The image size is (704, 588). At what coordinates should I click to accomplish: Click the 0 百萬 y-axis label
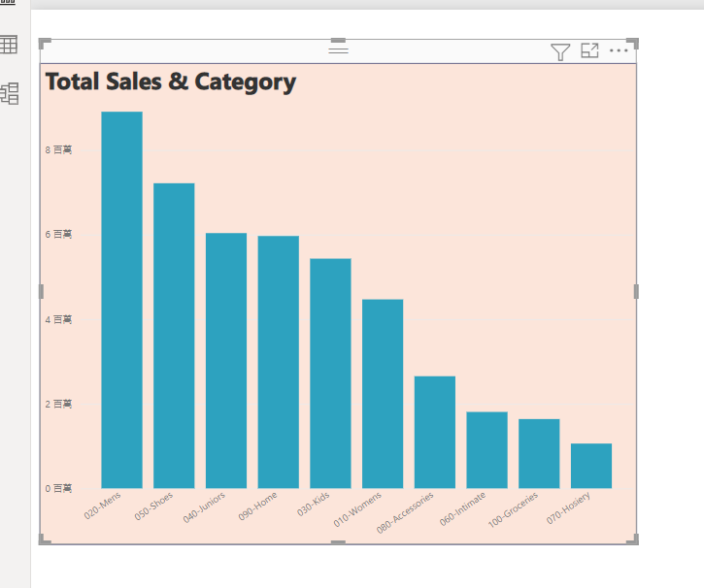pyautogui.click(x=58, y=488)
